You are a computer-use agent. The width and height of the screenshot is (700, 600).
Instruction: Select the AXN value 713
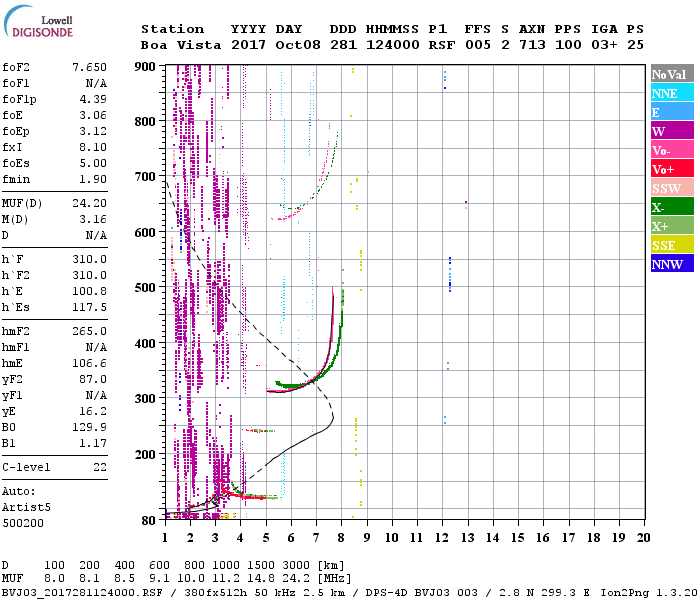coord(532,45)
